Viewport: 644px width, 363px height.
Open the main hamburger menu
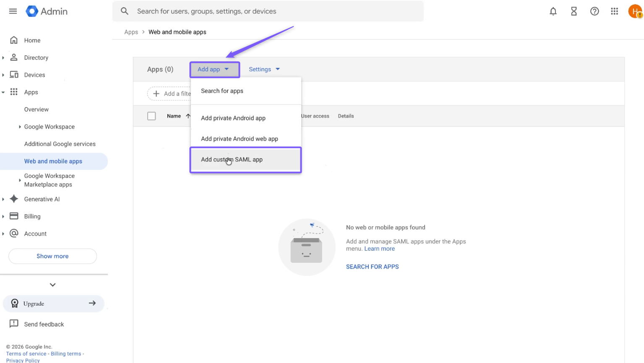(x=13, y=11)
